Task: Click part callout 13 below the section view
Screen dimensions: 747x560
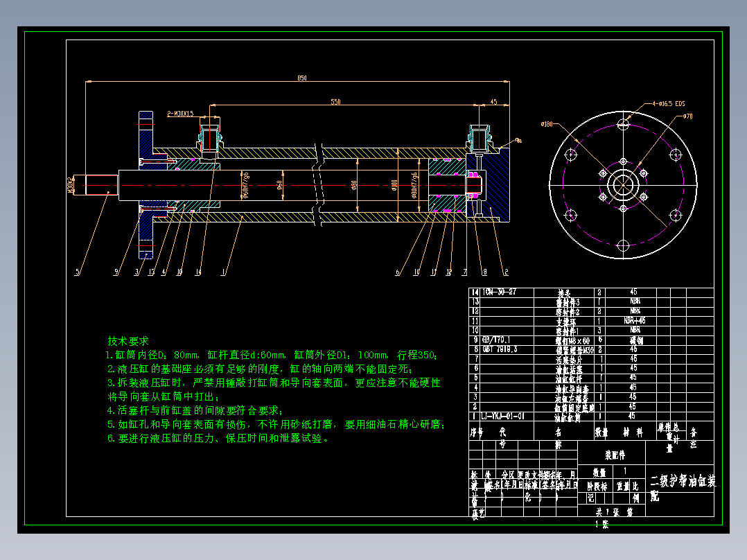Action: pyautogui.click(x=152, y=272)
